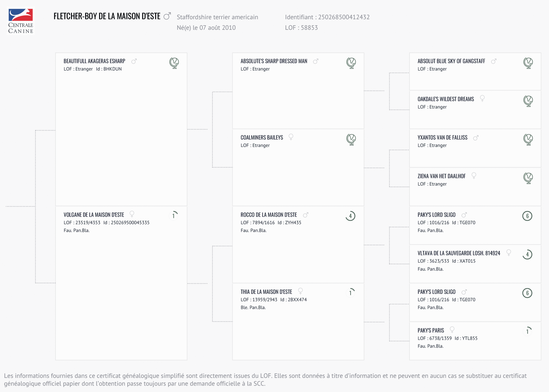The image size is (549, 392).
Task: Click globe icon for Ziena Van Het Daalhof
Action: (x=528, y=178)
